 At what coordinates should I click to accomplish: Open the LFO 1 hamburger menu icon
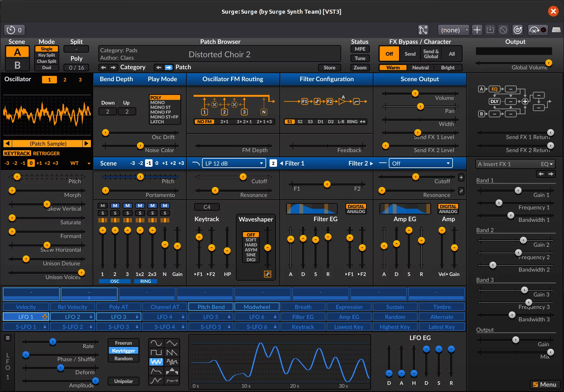tap(8, 338)
